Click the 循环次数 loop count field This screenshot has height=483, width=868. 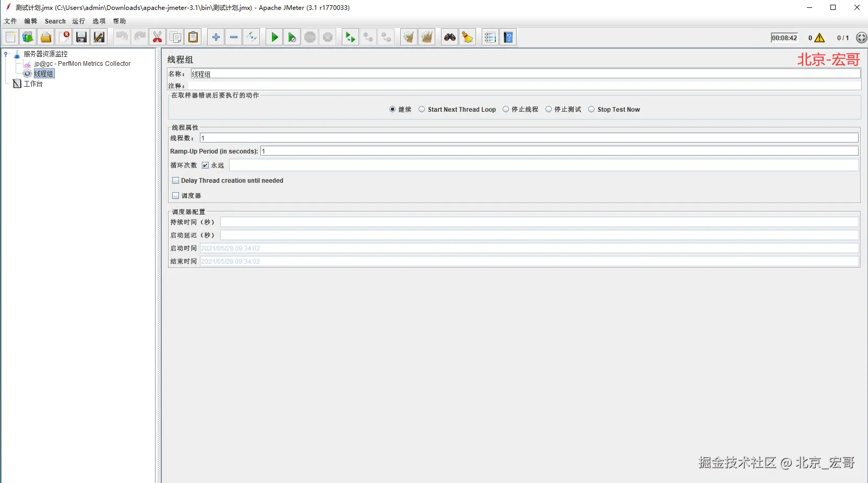[x=544, y=165]
